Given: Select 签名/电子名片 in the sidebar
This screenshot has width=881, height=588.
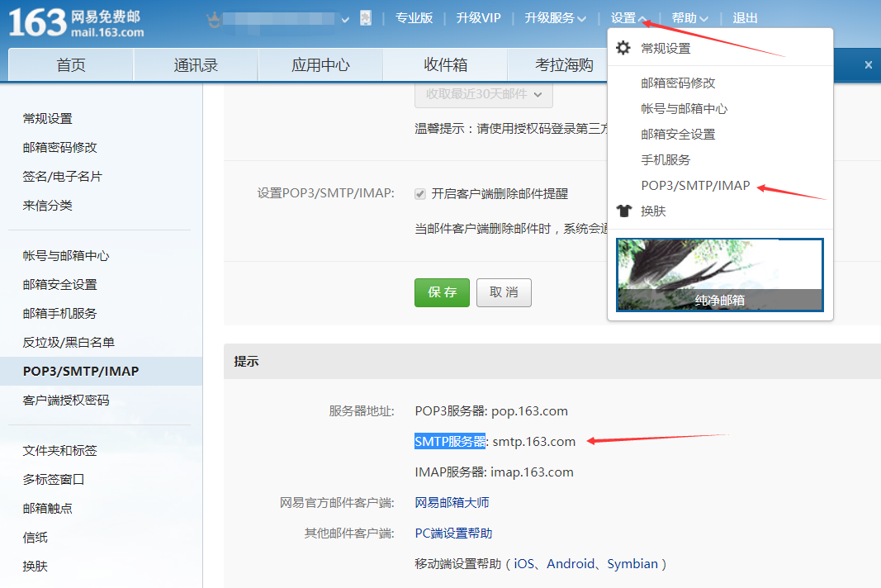Looking at the screenshot, I should (63, 177).
